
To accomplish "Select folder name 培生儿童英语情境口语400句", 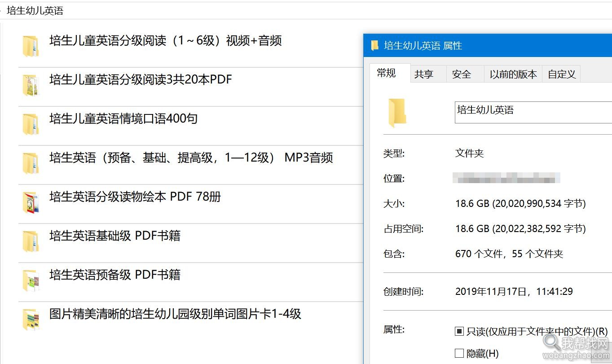I will (x=123, y=119).
